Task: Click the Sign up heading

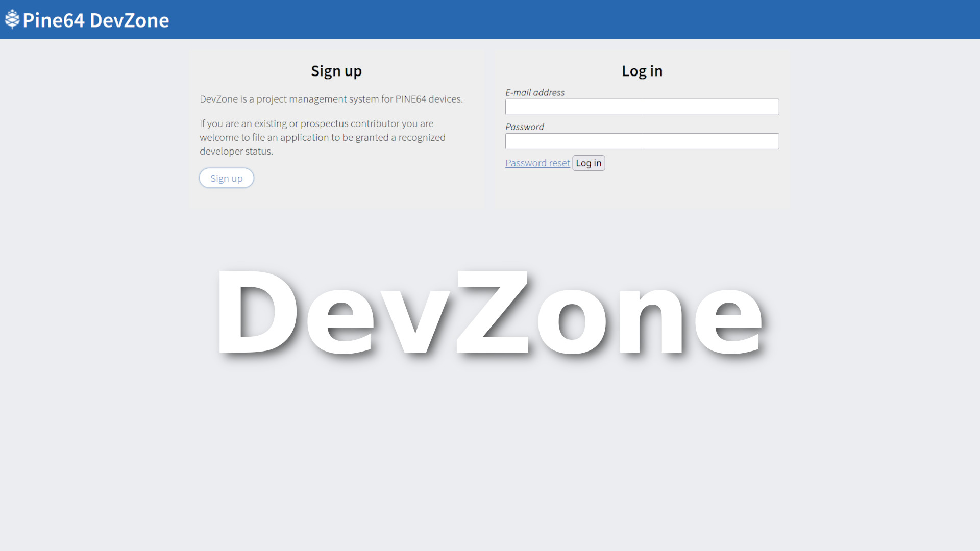Action: click(336, 71)
